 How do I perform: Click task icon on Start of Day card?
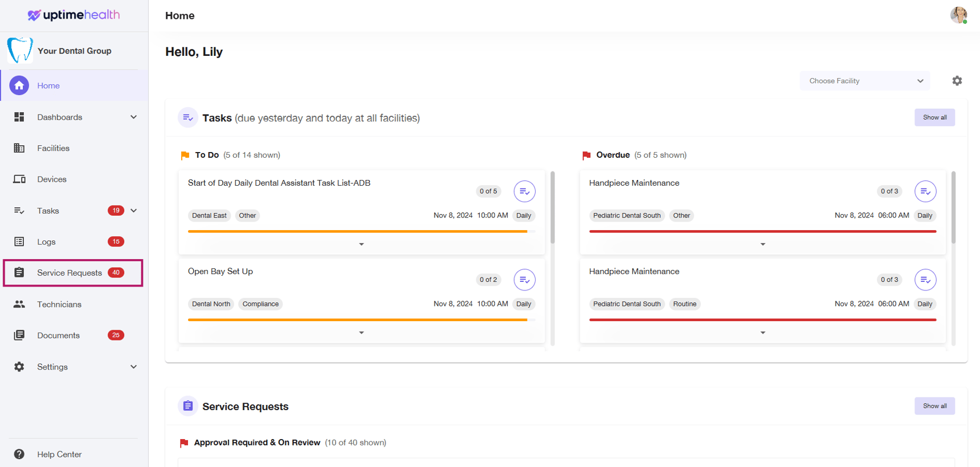524,191
